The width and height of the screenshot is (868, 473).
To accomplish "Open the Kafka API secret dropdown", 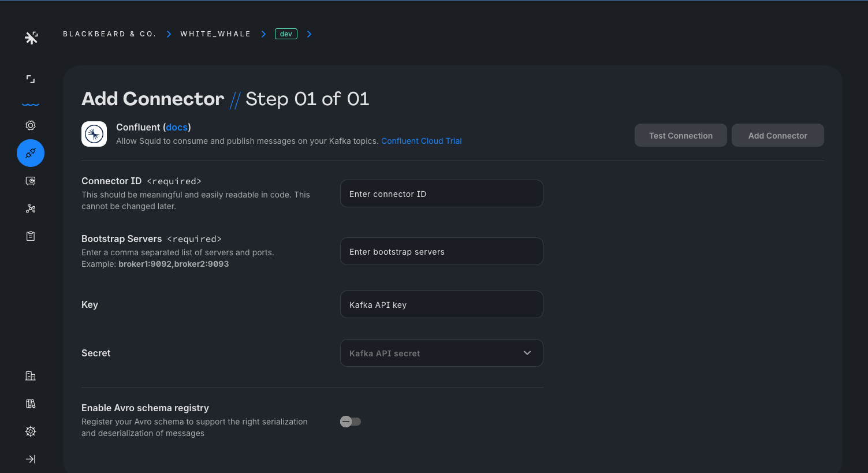I will coord(442,353).
